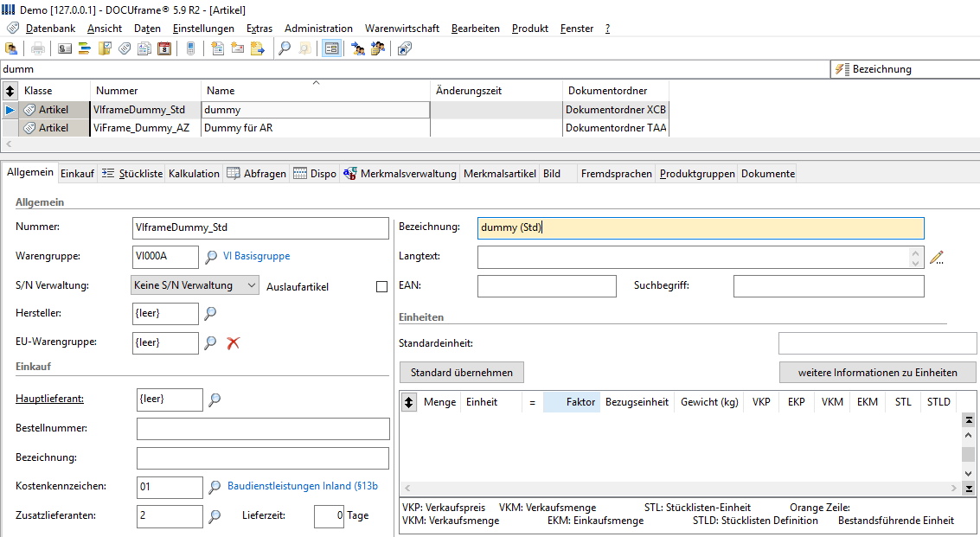Click the lightning filter icon beside Bezeichnung
The image size is (980, 537).
click(x=841, y=69)
